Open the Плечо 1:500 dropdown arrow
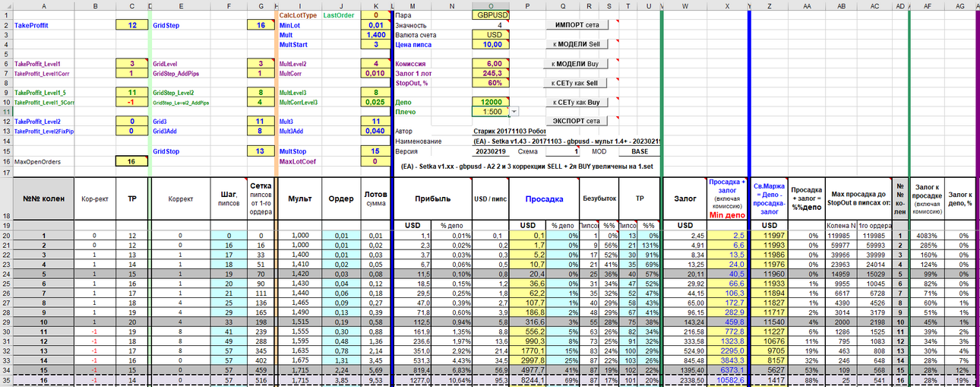Viewport: 980px width, 387px height. (515, 112)
